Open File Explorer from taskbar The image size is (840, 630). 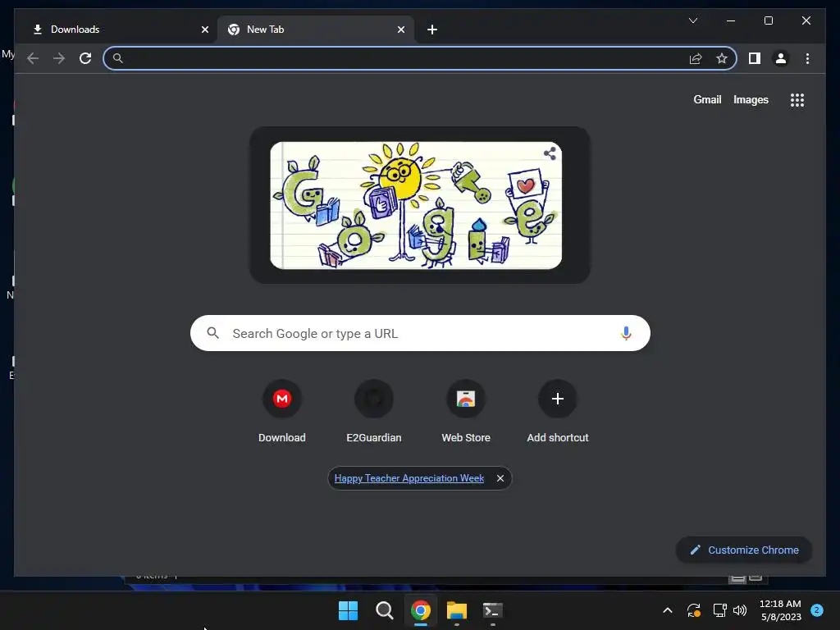pos(457,610)
